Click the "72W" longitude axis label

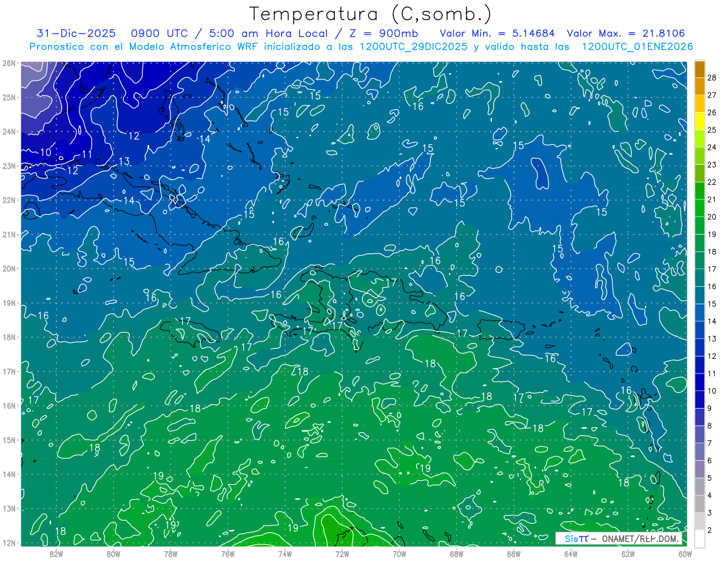tap(342, 554)
